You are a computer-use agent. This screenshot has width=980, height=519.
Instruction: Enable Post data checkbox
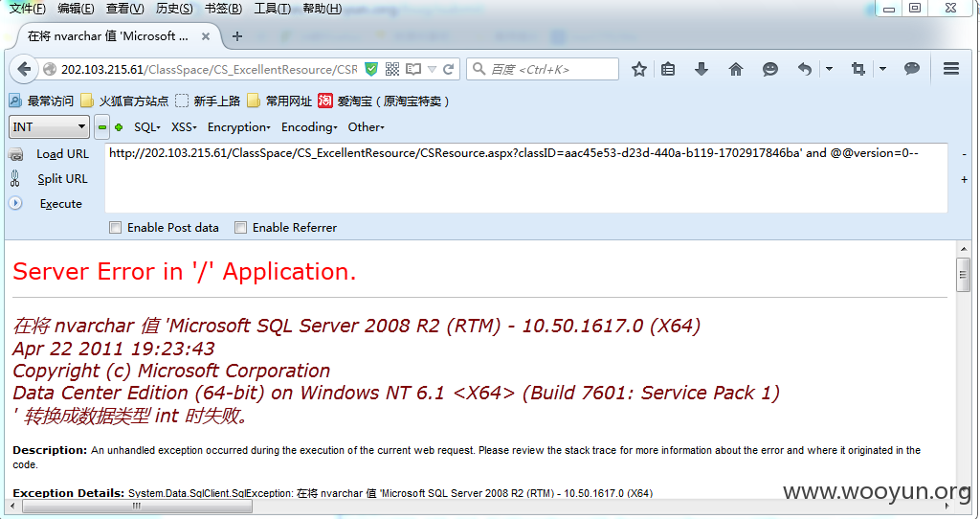(115, 228)
